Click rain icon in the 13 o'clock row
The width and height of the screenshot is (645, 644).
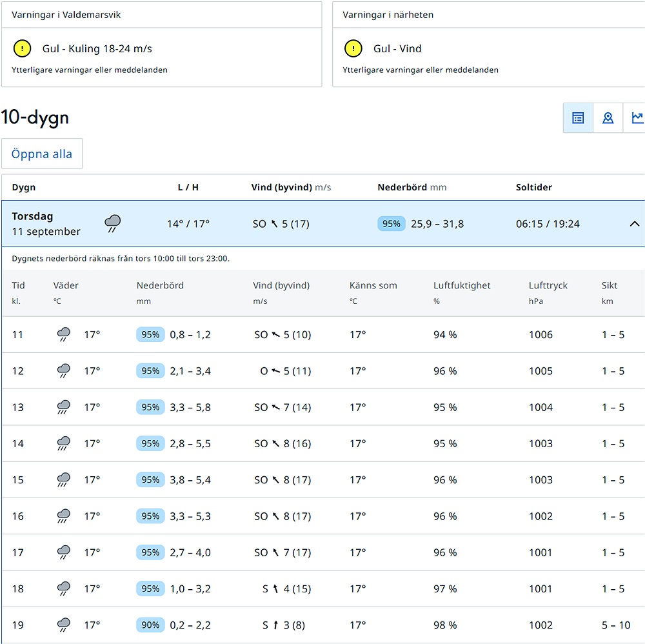[63, 407]
